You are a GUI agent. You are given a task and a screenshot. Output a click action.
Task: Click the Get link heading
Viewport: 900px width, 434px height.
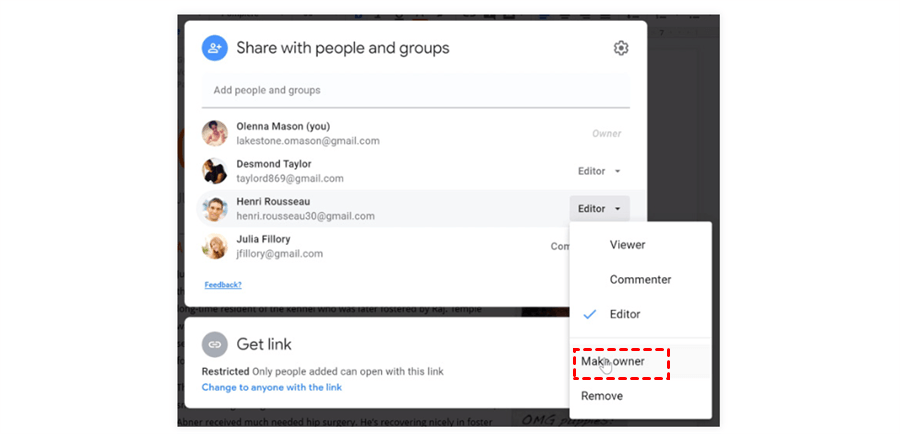264,344
